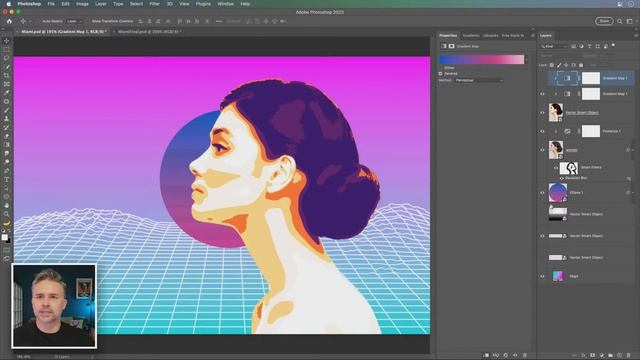The image size is (640, 360).
Task: Collapse effects chevron on Ellipse 1 layer
Action: (x=633, y=193)
